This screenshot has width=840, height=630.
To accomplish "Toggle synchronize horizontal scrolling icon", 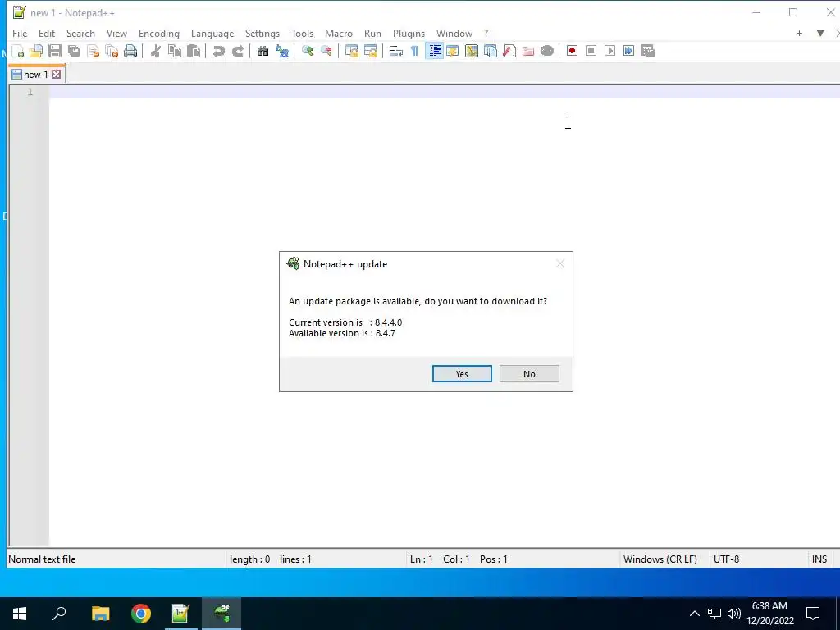I will pyautogui.click(x=370, y=51).
